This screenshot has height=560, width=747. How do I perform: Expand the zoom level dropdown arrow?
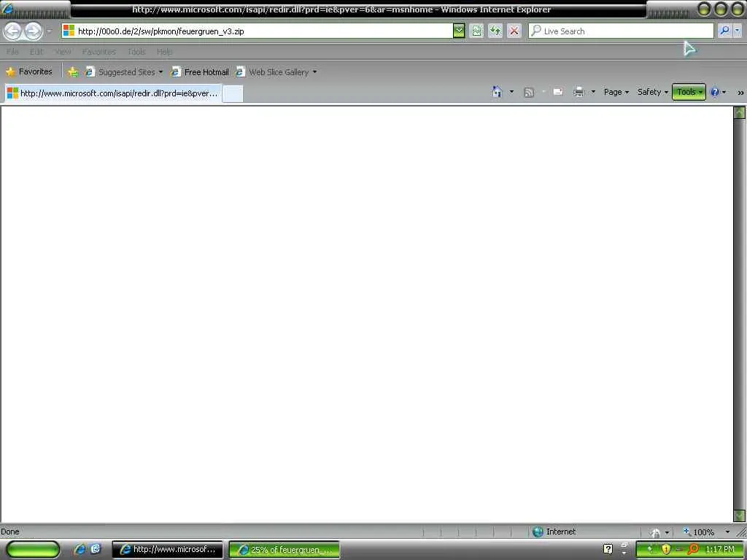[x=727, y=532]
